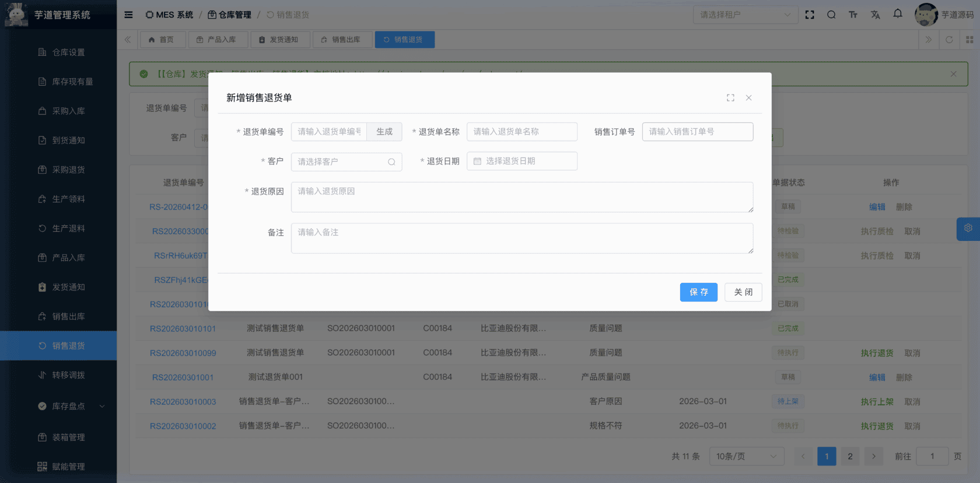
Task: Dismiss the green notice banner
Action: [x=953, y=74]
